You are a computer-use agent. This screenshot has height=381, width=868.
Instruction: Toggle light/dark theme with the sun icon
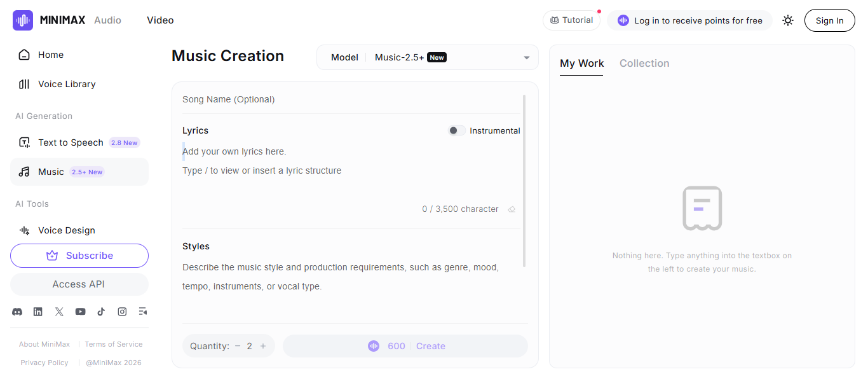pyautogui.click(x=787, y=20)
